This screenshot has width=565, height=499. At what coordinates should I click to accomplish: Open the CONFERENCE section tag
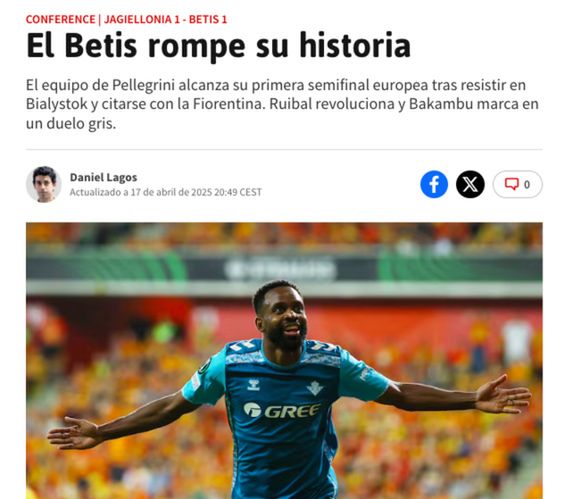pos(61,19)
